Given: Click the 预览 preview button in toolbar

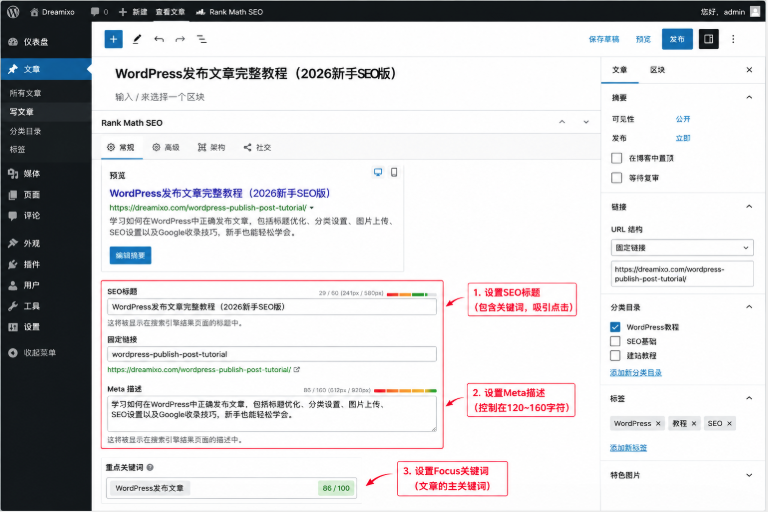Looking at the screenshot, I should pyautogui.click(x=643, y=39).
